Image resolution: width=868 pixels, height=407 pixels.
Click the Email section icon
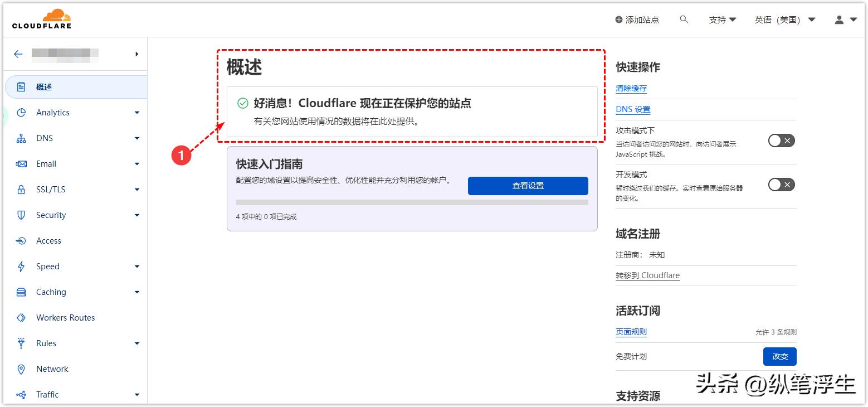pos(21,163)
